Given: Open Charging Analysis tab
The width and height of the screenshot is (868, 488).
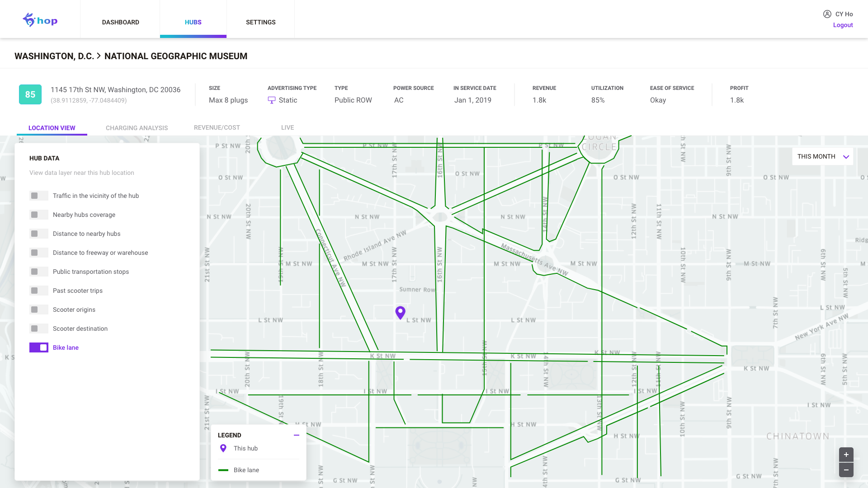Looking at the screenshot, I should click(x=137, y=128).
